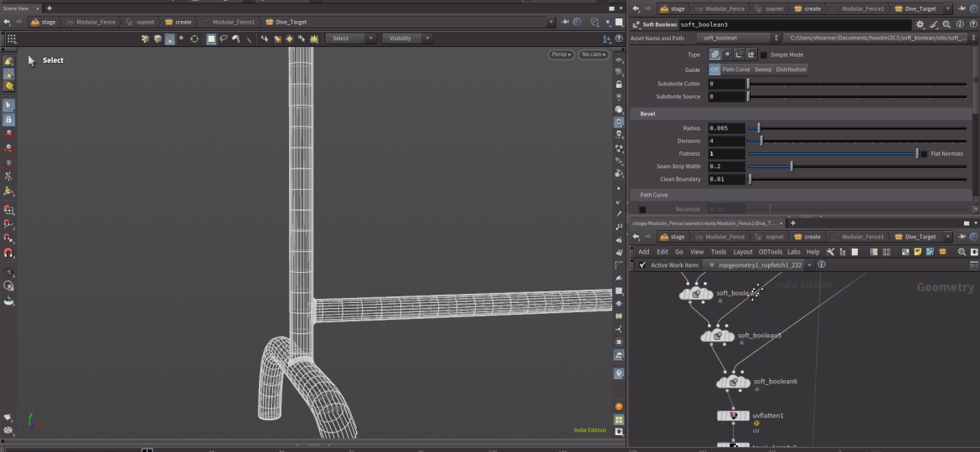The width and height of the screenshot is (980, 452).
Task: Enable the Simple Mode checkbox
Action: [x=763, y=54]
